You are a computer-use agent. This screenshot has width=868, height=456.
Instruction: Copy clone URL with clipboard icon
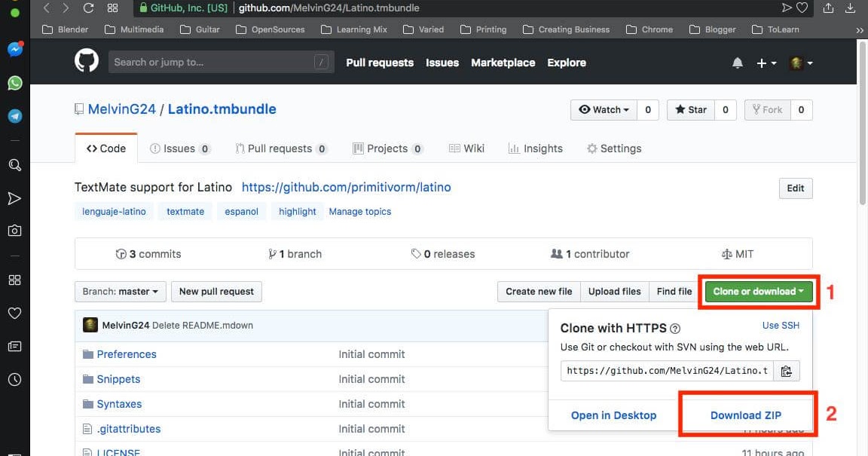click(786, 372)
